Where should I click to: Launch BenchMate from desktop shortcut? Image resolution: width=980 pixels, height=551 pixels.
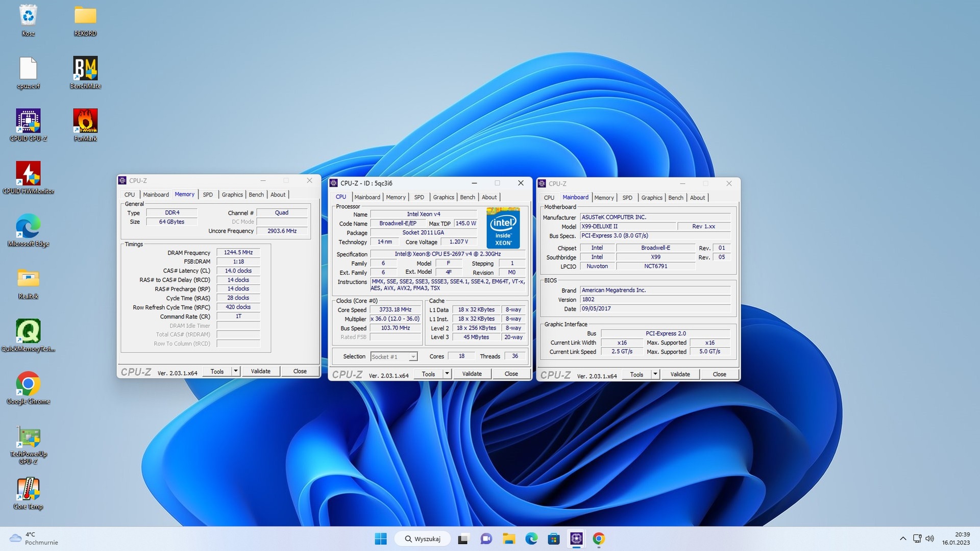85,73
